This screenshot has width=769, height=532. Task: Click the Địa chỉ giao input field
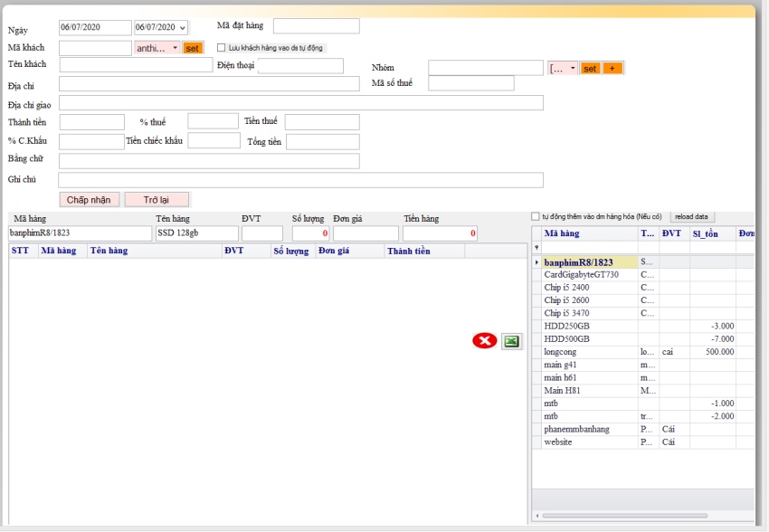pos(301,103)
